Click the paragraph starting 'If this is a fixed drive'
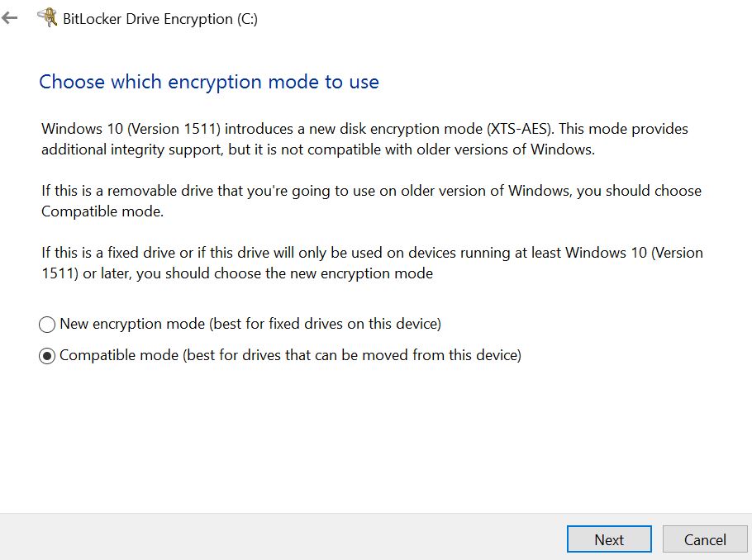The width and height of the screenshot is (752, 560). point(372,263)
